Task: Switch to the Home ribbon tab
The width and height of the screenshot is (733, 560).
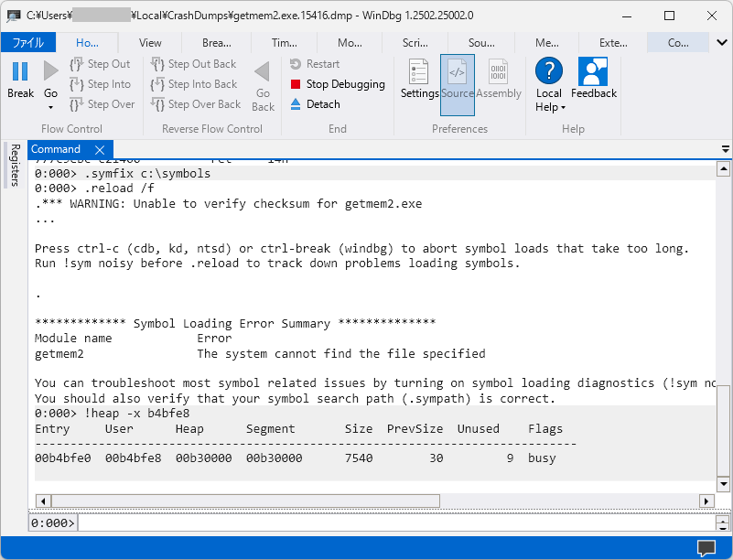Action: (87, 42)
